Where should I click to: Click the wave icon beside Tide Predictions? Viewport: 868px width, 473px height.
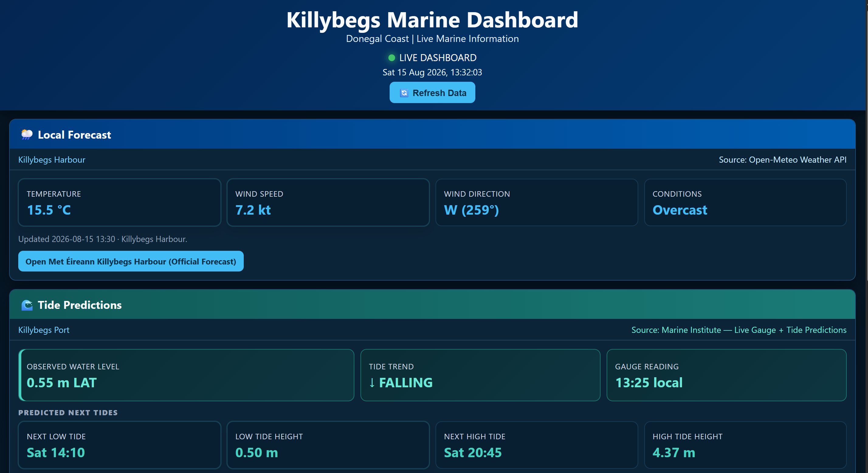pyautogui.click(x=27, y=305)
